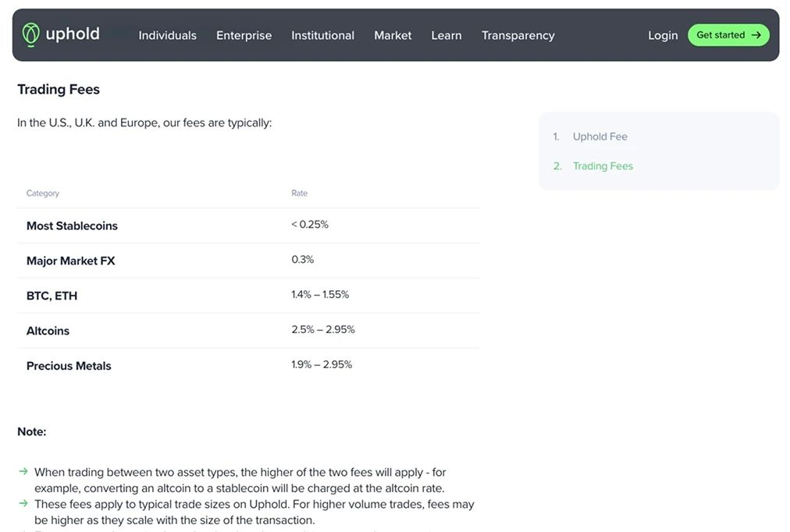Open the Enterprise menu

click(244, 35)
